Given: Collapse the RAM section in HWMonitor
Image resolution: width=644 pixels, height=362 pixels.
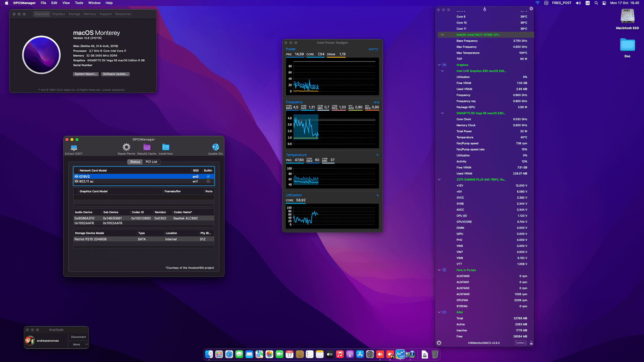Looking at the screenshot, I should (x=439, y=312).
